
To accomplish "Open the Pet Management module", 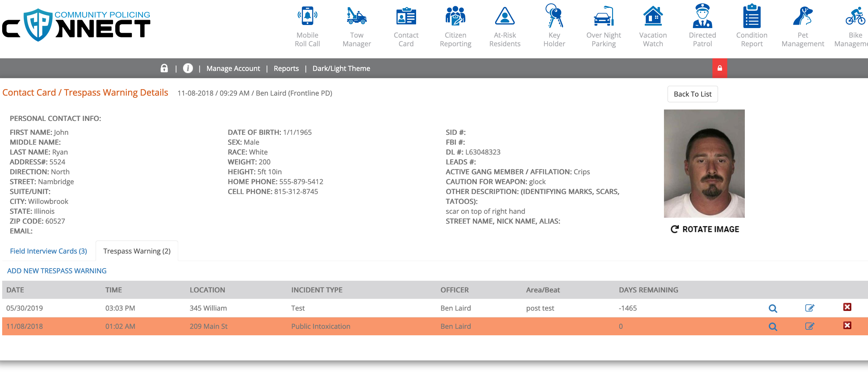I will coord(803,26).
